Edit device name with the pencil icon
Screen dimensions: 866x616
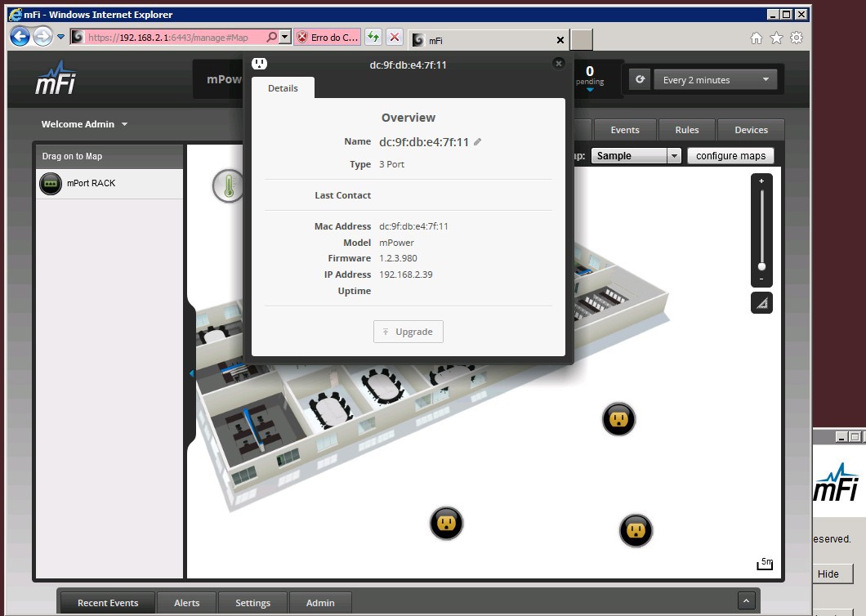pos(478,142)
